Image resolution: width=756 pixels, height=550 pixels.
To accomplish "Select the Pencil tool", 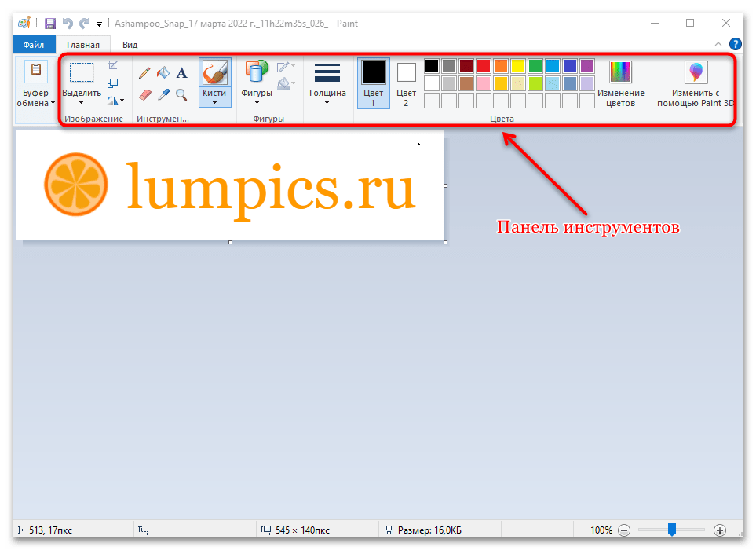I will [144, 73].
